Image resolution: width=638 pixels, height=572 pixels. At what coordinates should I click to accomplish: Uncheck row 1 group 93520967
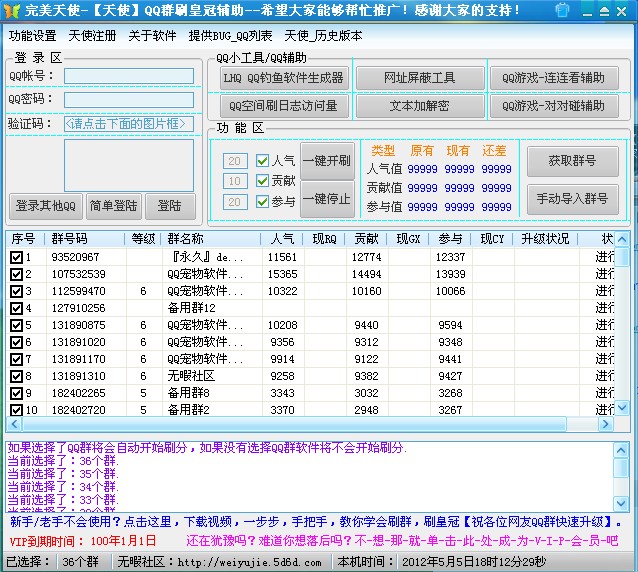point(16,257)
